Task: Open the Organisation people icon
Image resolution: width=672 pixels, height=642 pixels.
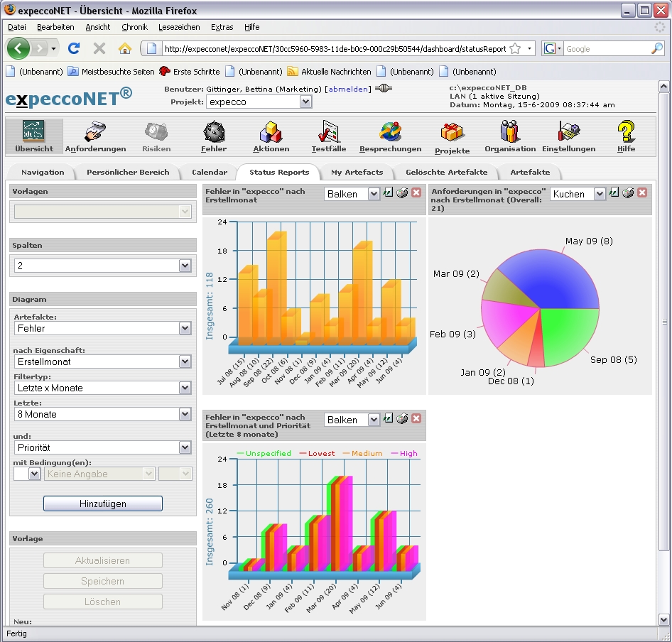Action: point(509,133)
